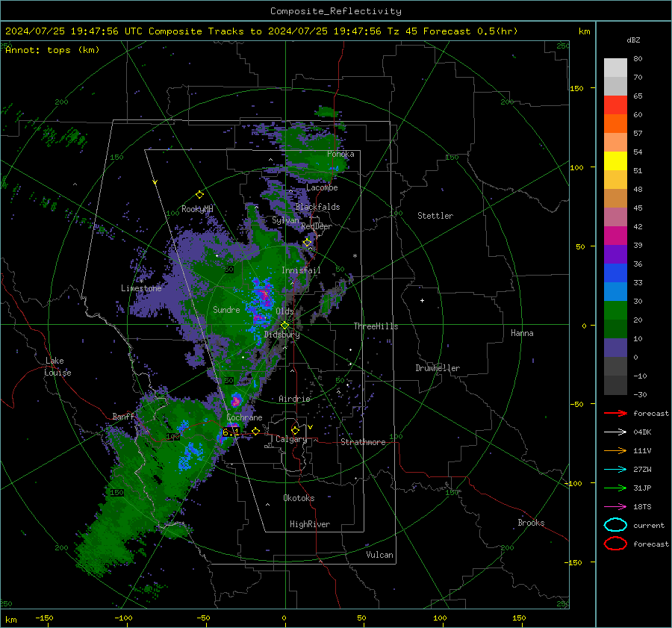Click the white 04DK arrow icon
The width and height of the screenshot is (672, 628).
(x=615, y=432)
